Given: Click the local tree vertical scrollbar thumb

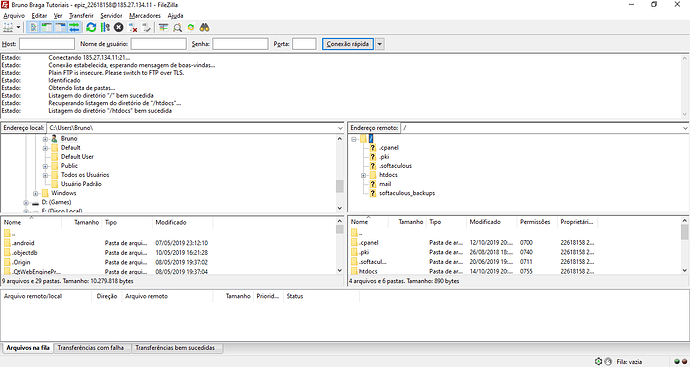Looking at the screenshot, I should (x=339, y=186).
